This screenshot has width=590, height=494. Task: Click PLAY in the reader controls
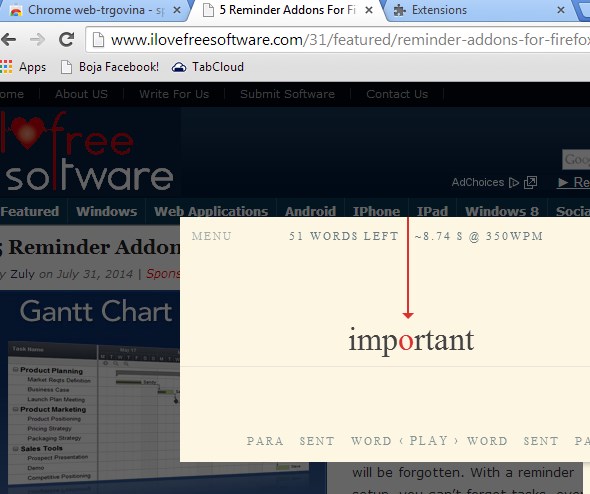point(429,441)
